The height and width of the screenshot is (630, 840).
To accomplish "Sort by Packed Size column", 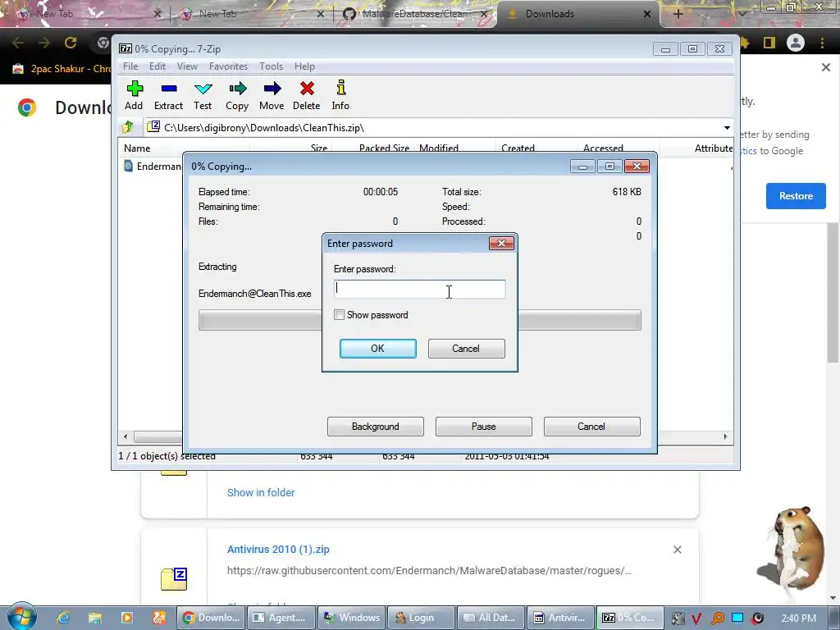I will 384,148.
